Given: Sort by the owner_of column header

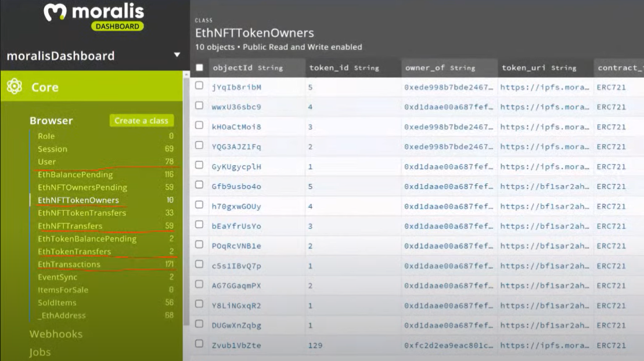Looking at the screenshot, I should [449, 68].
